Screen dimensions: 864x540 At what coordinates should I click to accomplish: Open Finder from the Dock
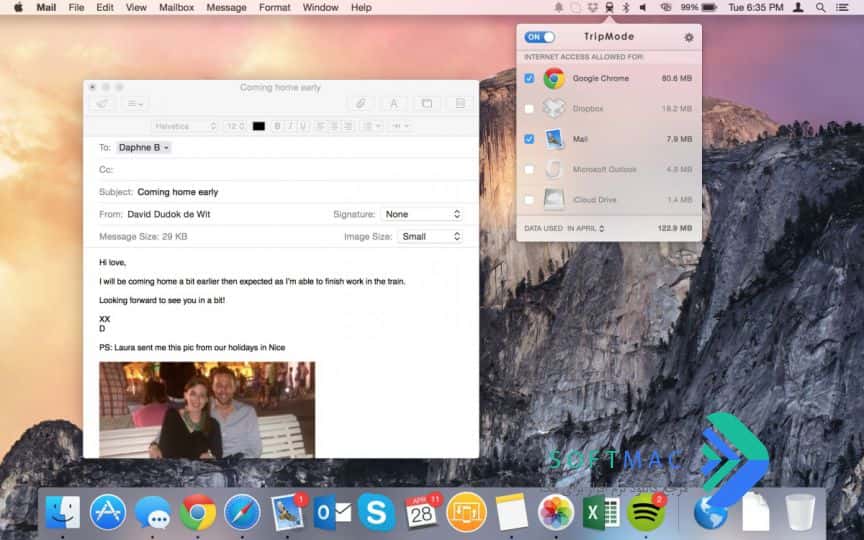[62, 512]
